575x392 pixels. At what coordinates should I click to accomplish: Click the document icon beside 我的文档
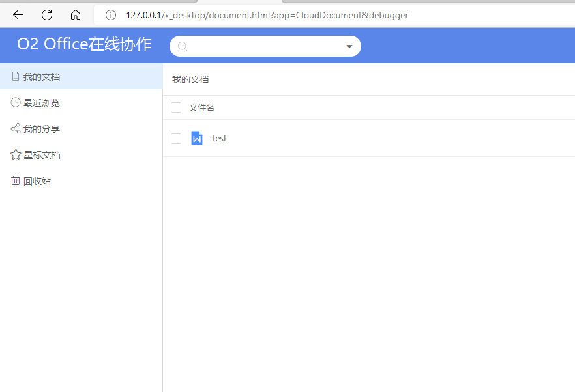click(15, 76)
